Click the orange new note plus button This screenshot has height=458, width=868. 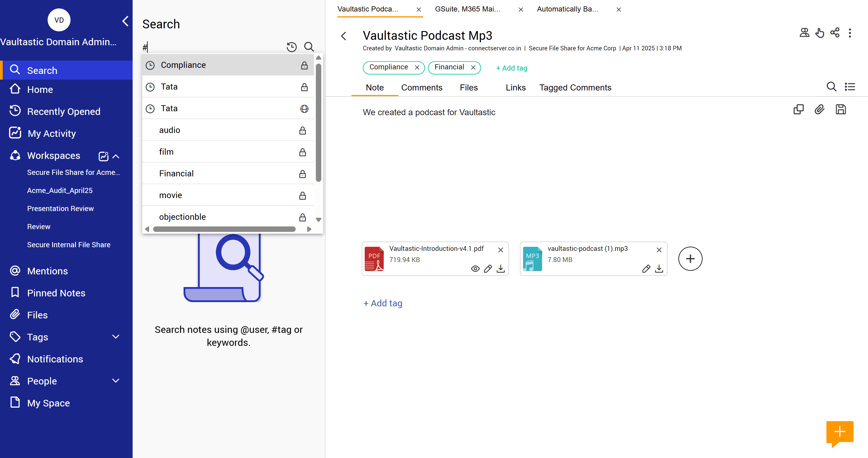click(839, 432)
